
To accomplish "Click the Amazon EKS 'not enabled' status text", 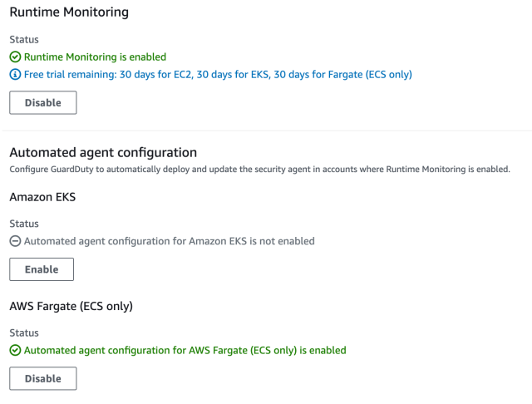I will pyautogui.click(x=170, y=242).
